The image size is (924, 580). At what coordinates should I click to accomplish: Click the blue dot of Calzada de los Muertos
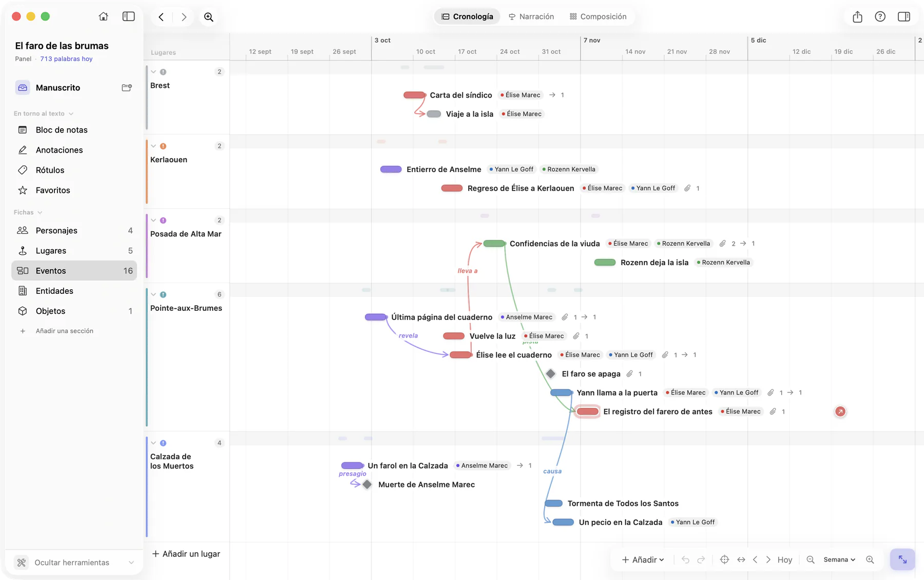tap(163, 443)
